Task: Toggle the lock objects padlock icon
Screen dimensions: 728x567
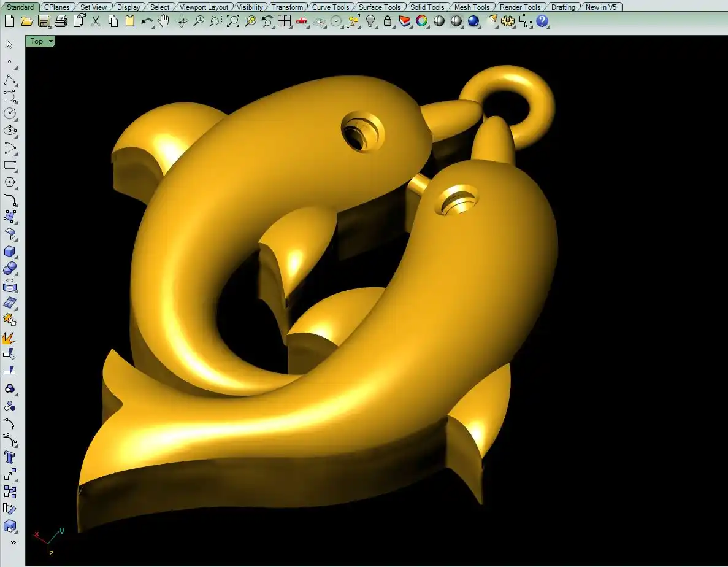Action: coord(388,21)
